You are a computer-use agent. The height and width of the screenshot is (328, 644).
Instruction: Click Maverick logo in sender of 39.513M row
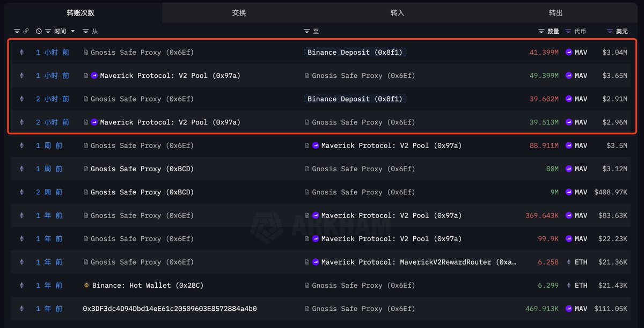point(94,122)
